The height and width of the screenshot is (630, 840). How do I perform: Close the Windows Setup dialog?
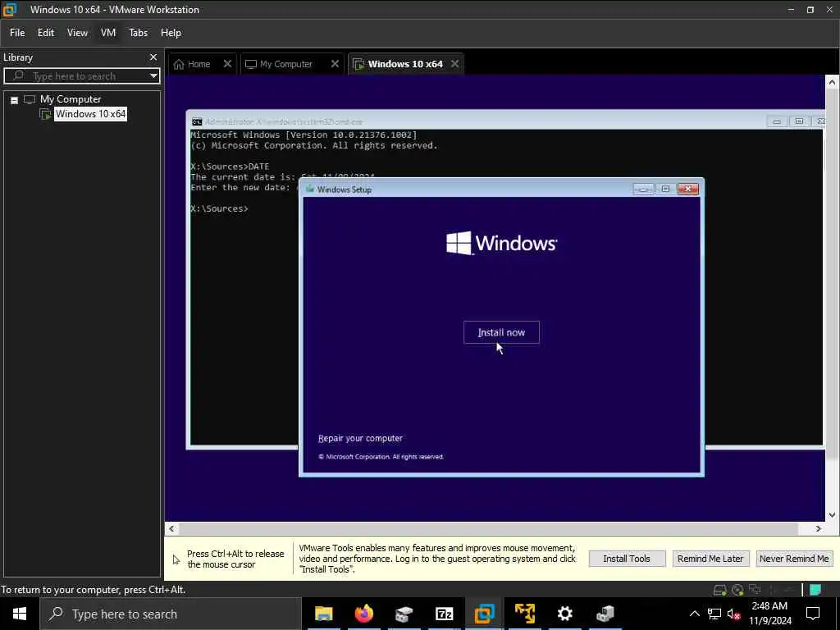688,189
